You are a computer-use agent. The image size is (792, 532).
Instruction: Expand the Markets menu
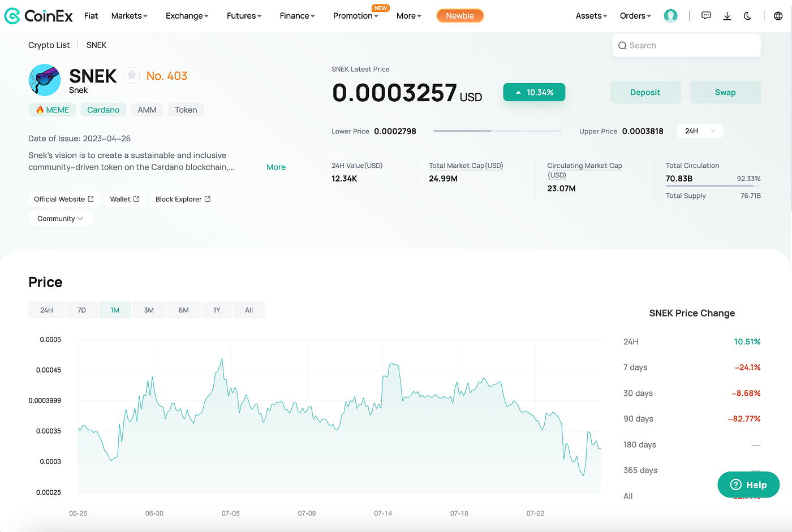click(x=129, y=16)
